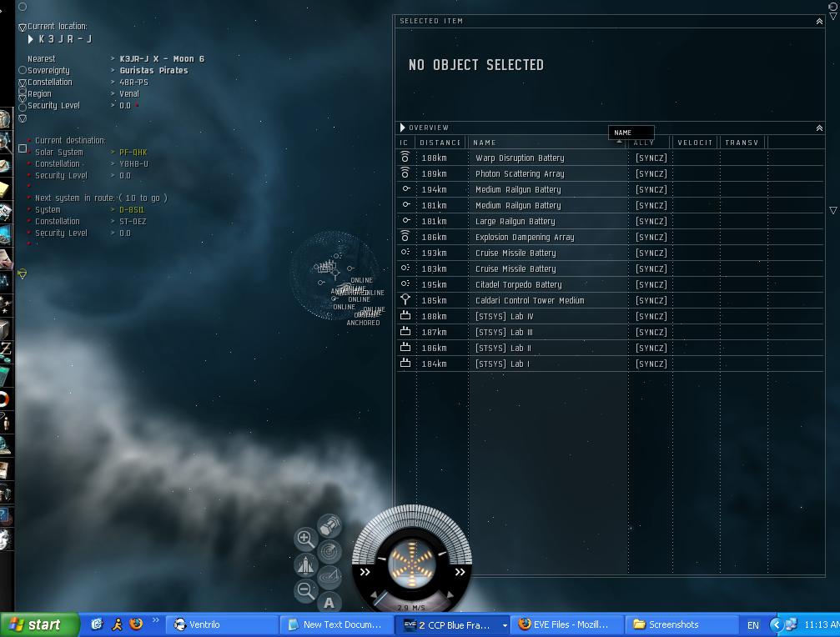
Task: Select Cruise Missile Battery at 193km
Action: coord(610,253)
